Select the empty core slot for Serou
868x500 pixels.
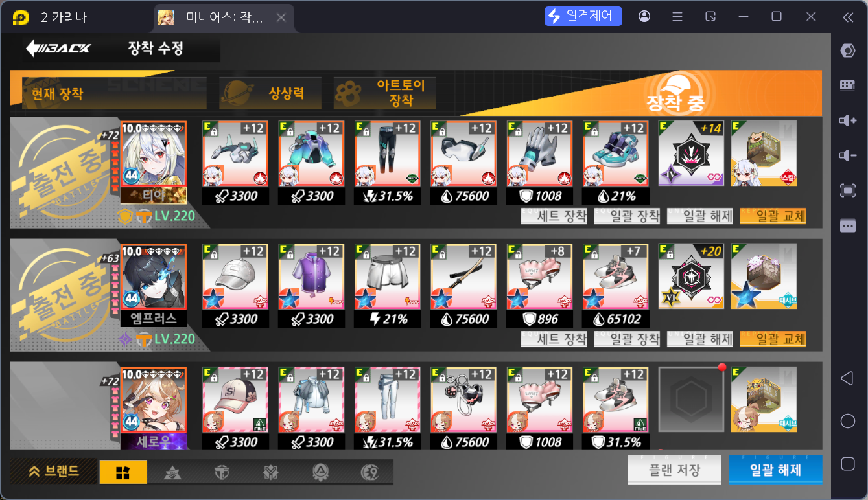[691, 400]
